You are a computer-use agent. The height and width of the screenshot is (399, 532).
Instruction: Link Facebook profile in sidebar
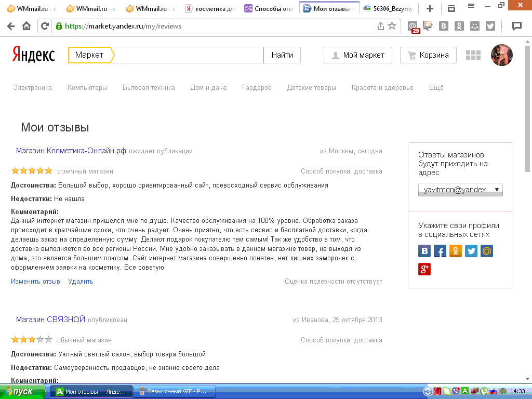click(440, 251)
